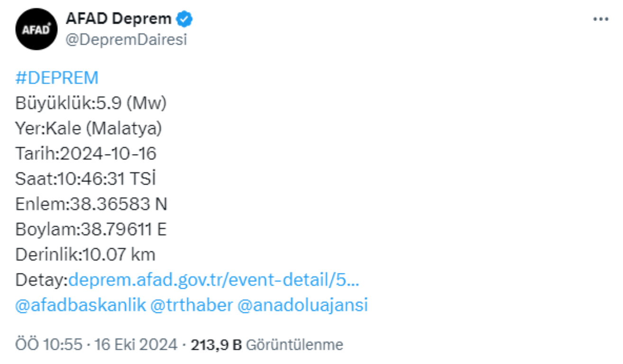Click the 213,9 B view count
The image size is (623, 364).
click(x=216, y=345)
